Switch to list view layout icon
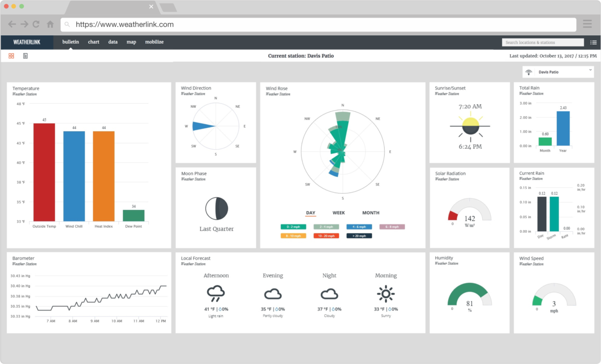The height and width of the screenshot is (364, 601). 25,56
